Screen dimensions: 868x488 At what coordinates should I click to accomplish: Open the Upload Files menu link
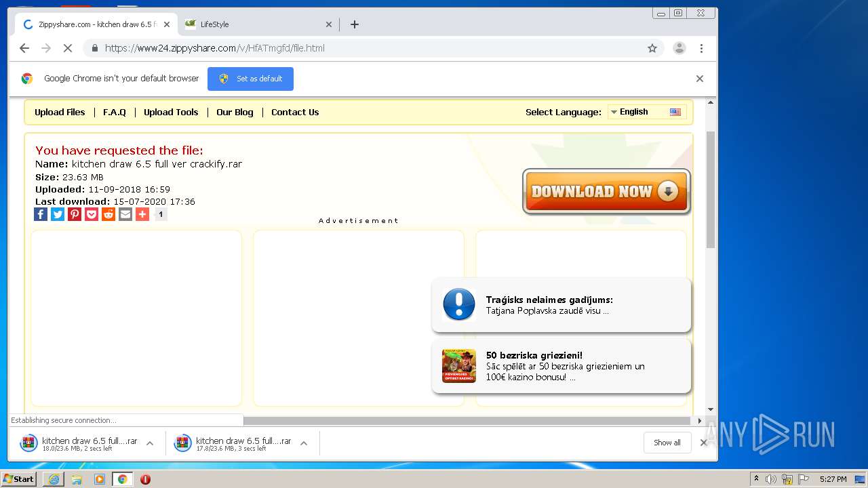60,113
